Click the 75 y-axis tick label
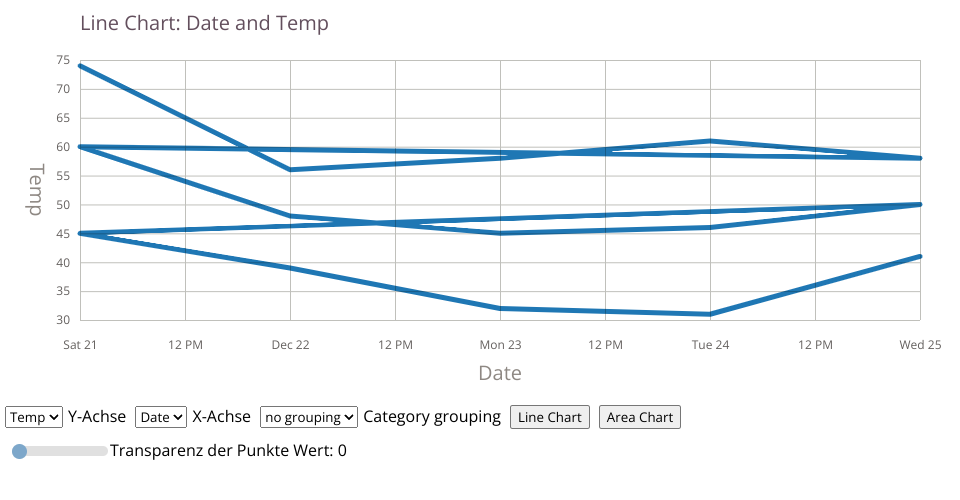 [63, 60]
